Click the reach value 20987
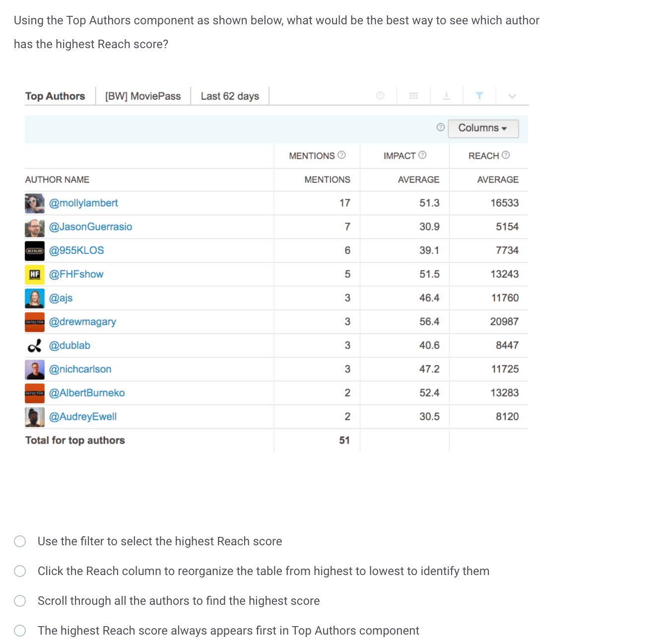Viewport: 665px width, 644px height. pyautogui.click(x=504, y=322)
